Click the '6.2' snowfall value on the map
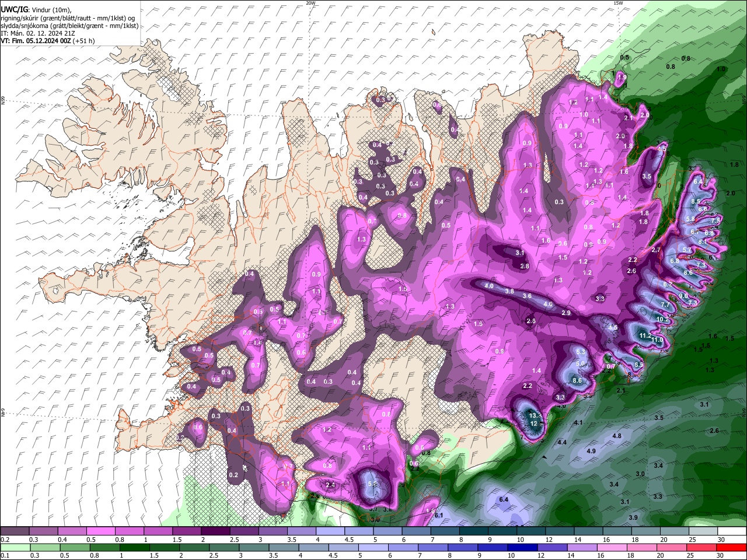Image resolution: width=747 pixels, height=560 pixels. pos(668,284)
